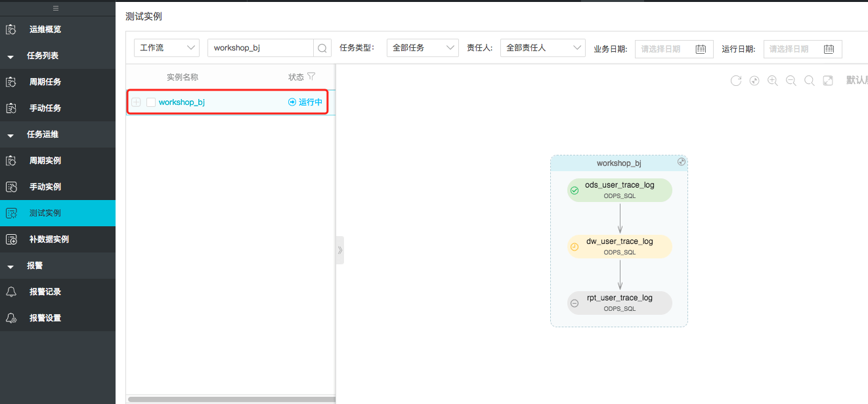
Task: Click the icon next to 测试实例
Action: coord(11,213)
